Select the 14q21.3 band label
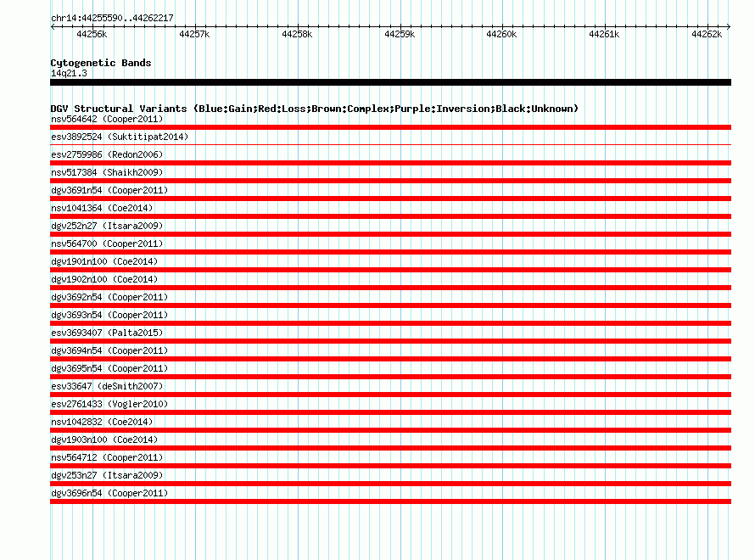This screenshot has width=755, height=560. (69, 73)
